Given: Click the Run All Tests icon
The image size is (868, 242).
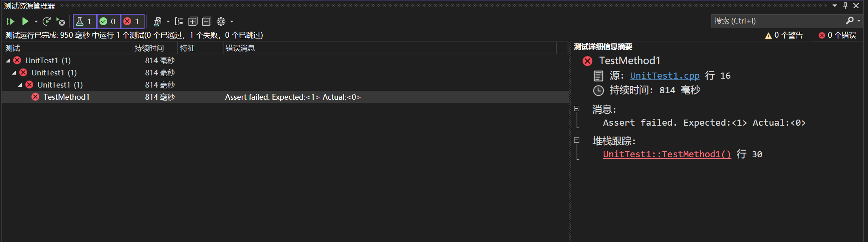Looking at the screenshot, I should 11,21.
